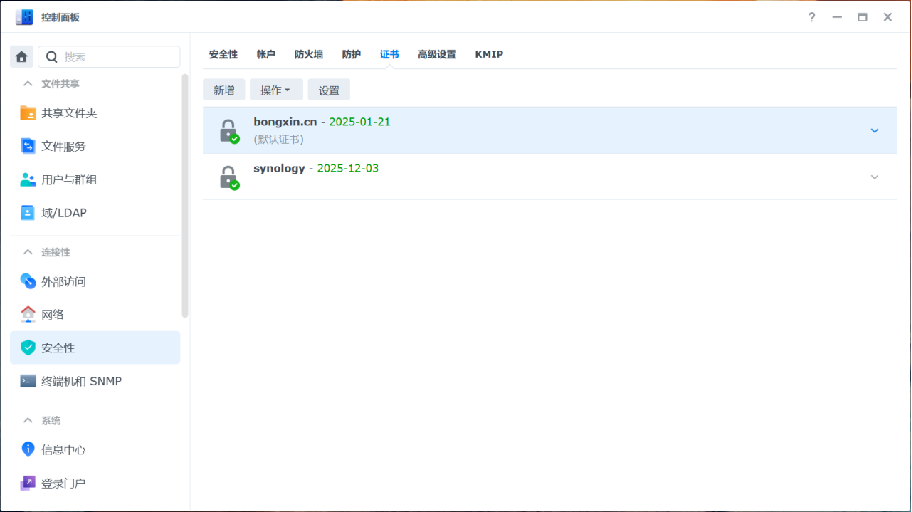This screenshot has height=512, width=912.
Task: Collapse the 连接性 section
Action: (x=27, y=252)
